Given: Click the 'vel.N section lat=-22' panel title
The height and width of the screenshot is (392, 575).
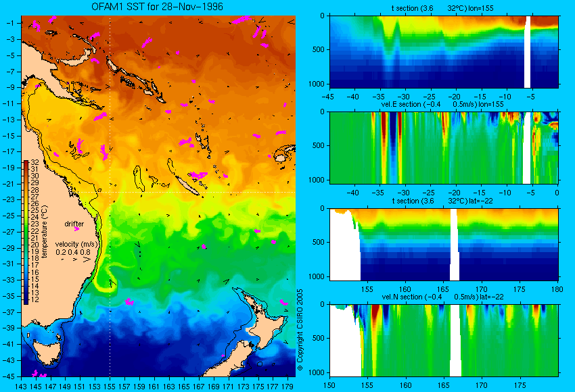Looking at the screenshot, I should [x=442, y=297].
